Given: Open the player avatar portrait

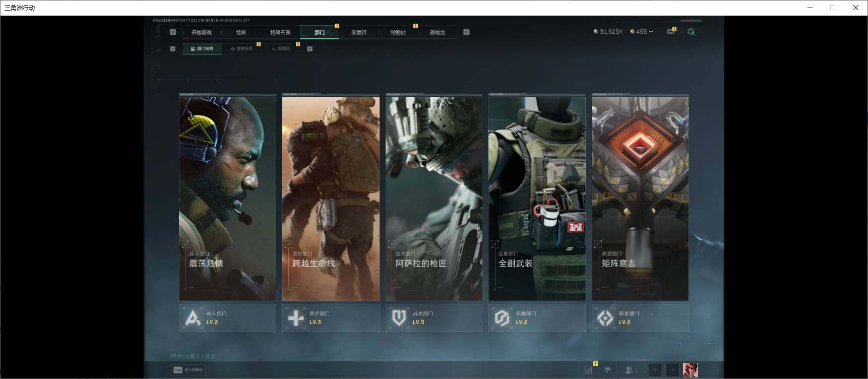Looking at the screenshot, I should pos(690,370).
